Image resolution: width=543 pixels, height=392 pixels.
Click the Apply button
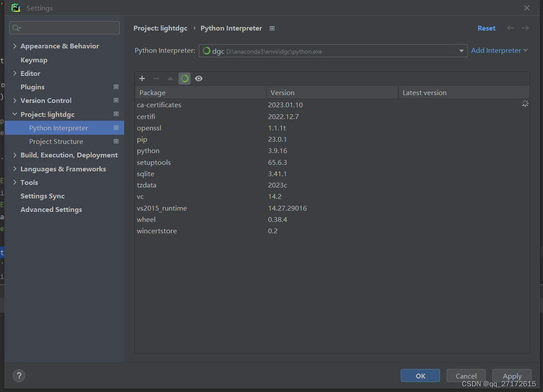tap(512, 376)
